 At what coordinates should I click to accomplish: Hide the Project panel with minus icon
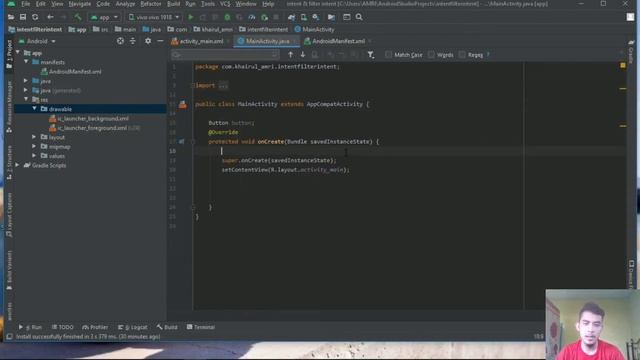(x=160, y=41)
